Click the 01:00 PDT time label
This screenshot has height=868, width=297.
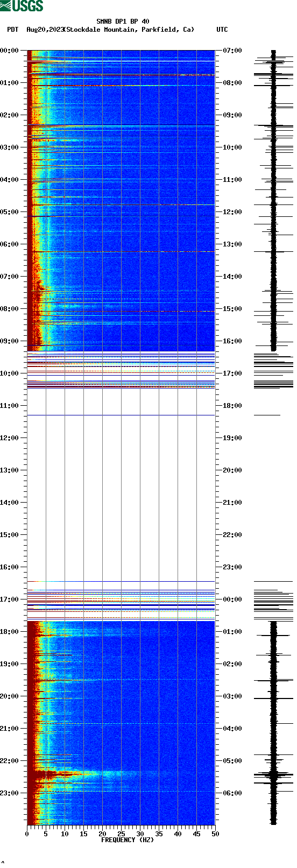click(9, 83)
